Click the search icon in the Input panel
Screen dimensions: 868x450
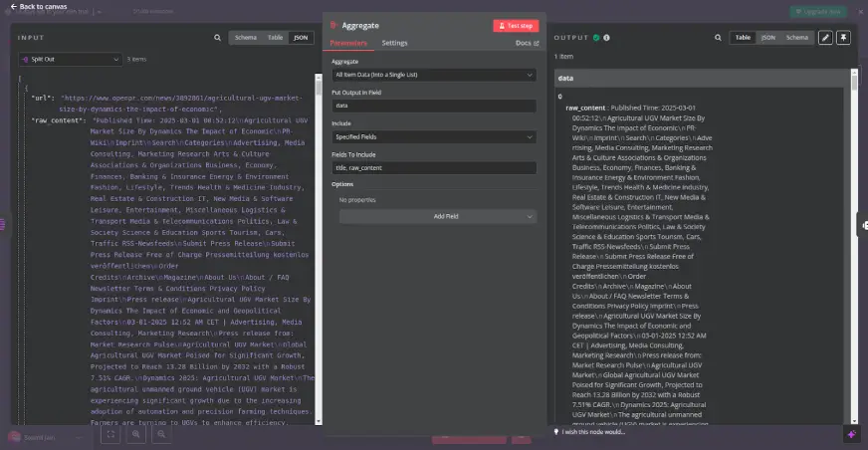click(218, 38)
